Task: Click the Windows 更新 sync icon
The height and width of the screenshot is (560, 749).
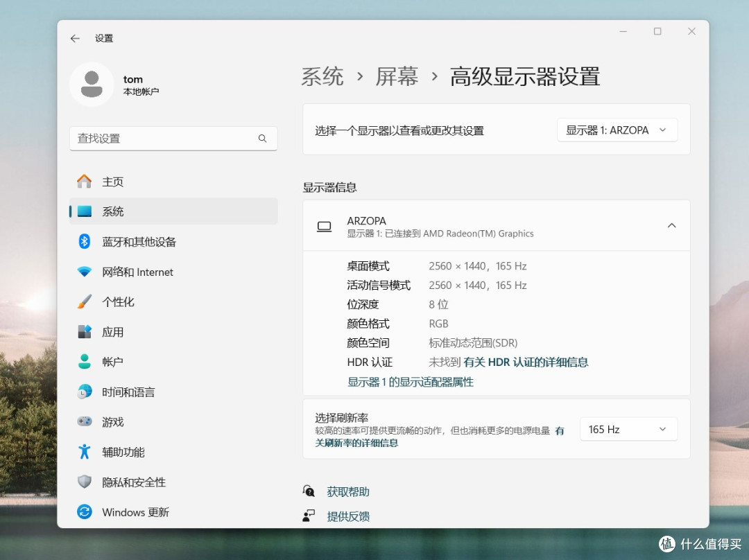Action: 85,511
